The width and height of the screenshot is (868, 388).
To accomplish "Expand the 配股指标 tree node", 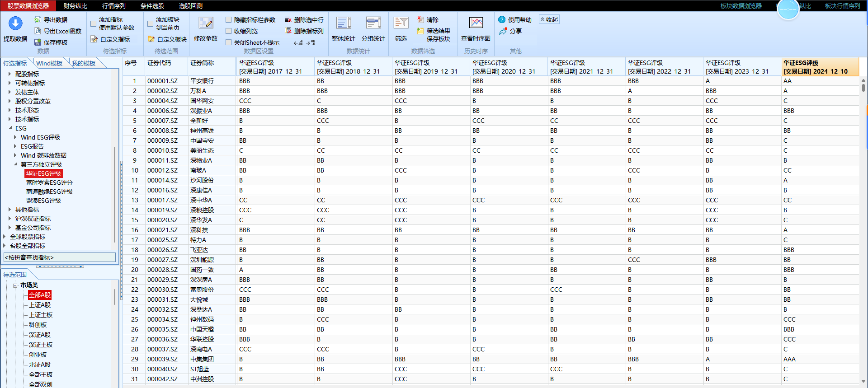I will (9, 74).
